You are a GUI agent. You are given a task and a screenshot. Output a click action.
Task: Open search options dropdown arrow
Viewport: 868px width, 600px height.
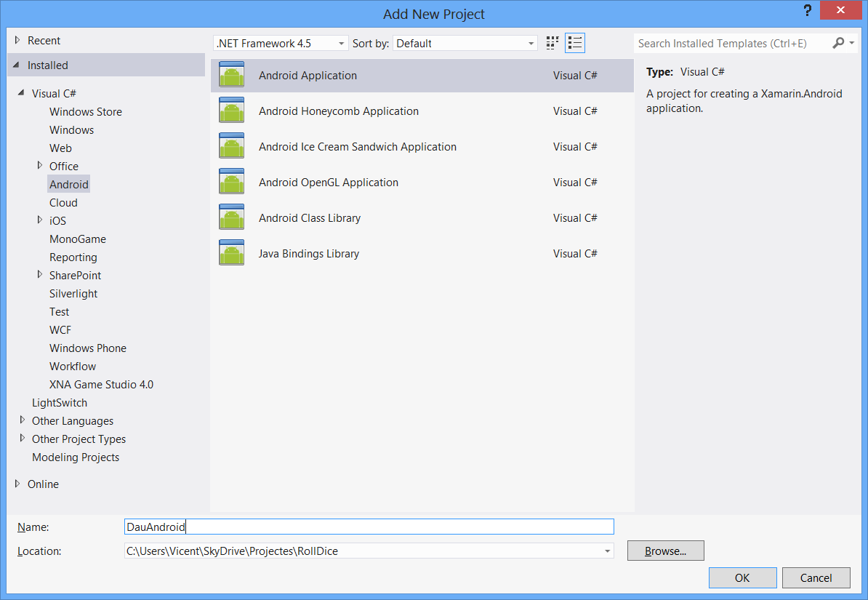click(851, 43)
